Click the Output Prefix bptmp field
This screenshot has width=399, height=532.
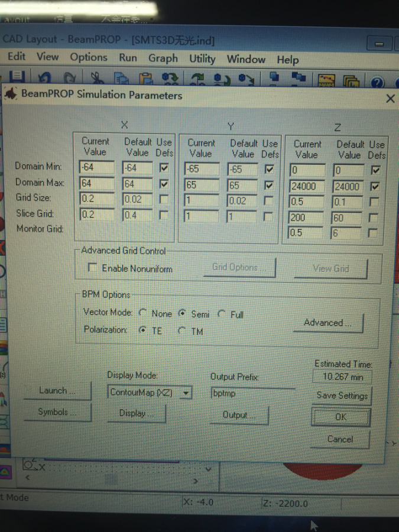[253, 394]
